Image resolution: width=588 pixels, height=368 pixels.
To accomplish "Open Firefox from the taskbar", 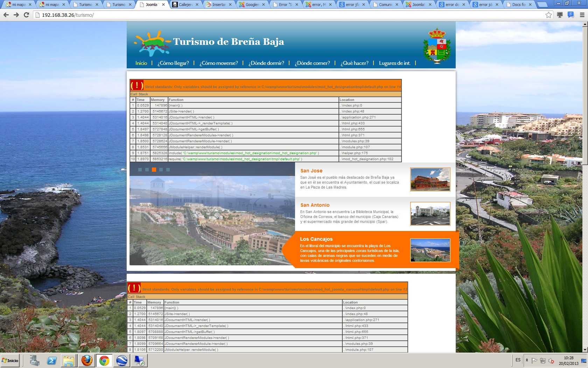I will (87, 360).
